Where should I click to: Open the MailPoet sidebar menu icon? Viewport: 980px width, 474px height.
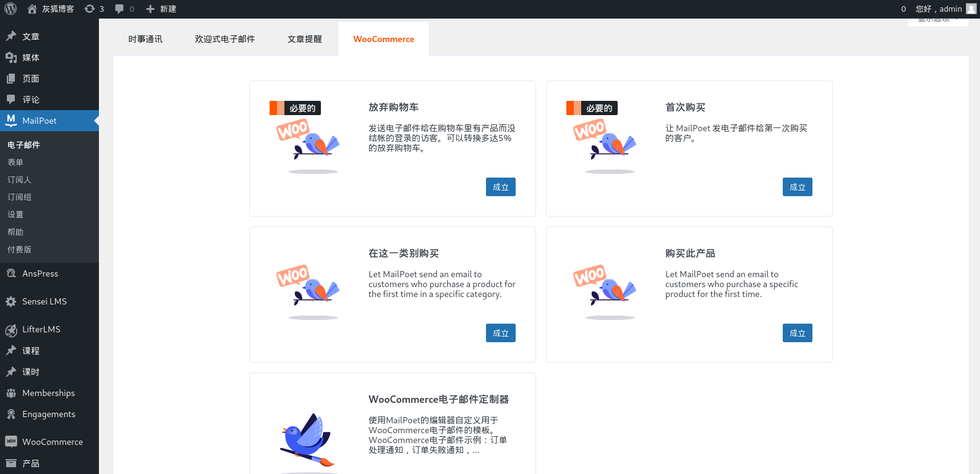(x=11, y=121)
